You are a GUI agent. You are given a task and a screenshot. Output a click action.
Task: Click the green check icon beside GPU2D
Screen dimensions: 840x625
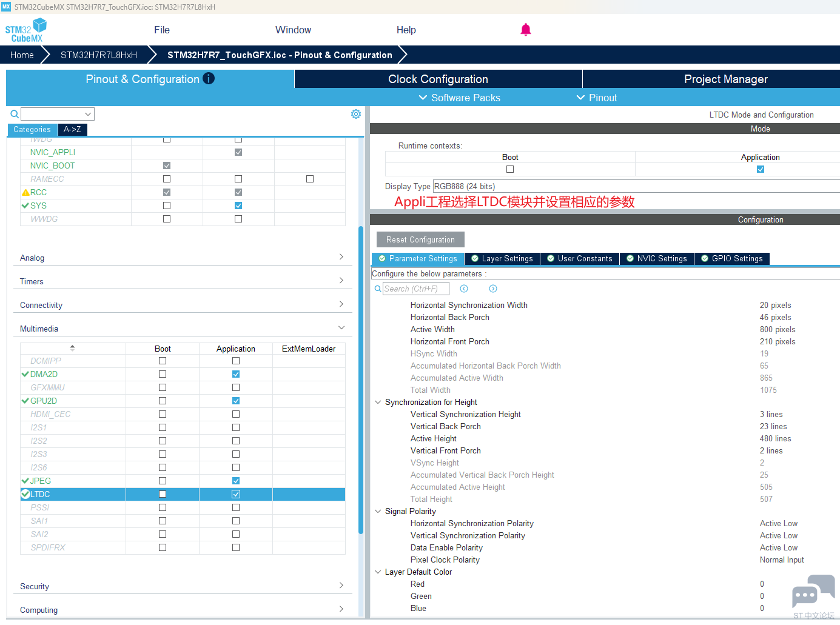(x=25, y=401)
